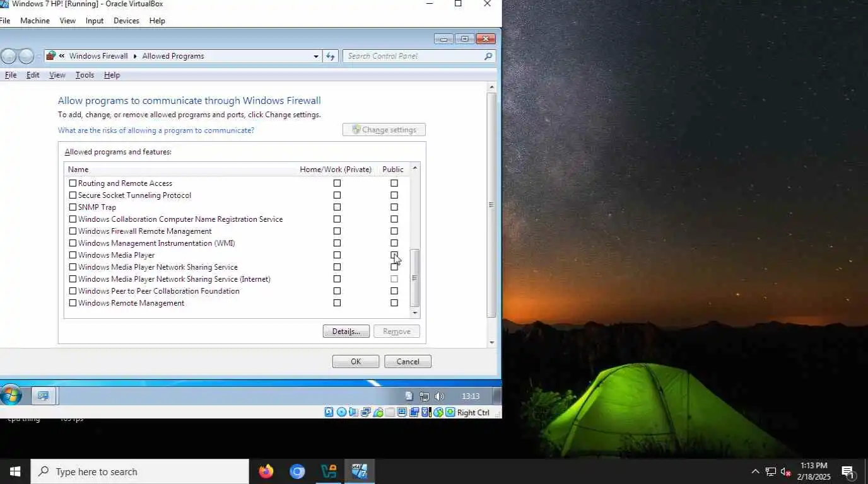Viewport: 868px width, 484px height.
Task: Click Control Panel icon on Windows 7 taskbar
Action: pyautogui.click(x=44, y=396)
